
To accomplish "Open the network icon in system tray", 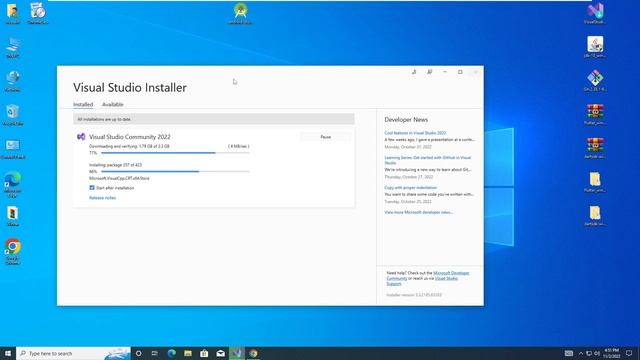I will [x=589, y=353].
